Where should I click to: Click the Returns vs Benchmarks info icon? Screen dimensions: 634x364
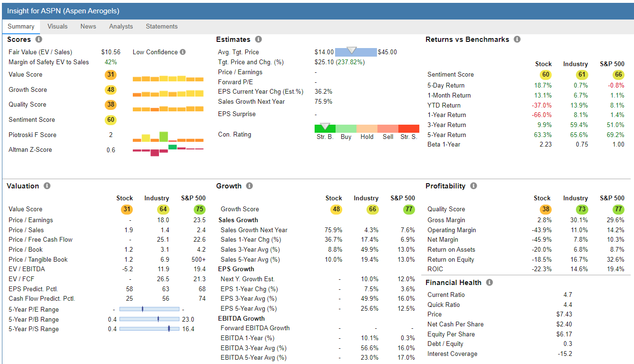point(517,39)
